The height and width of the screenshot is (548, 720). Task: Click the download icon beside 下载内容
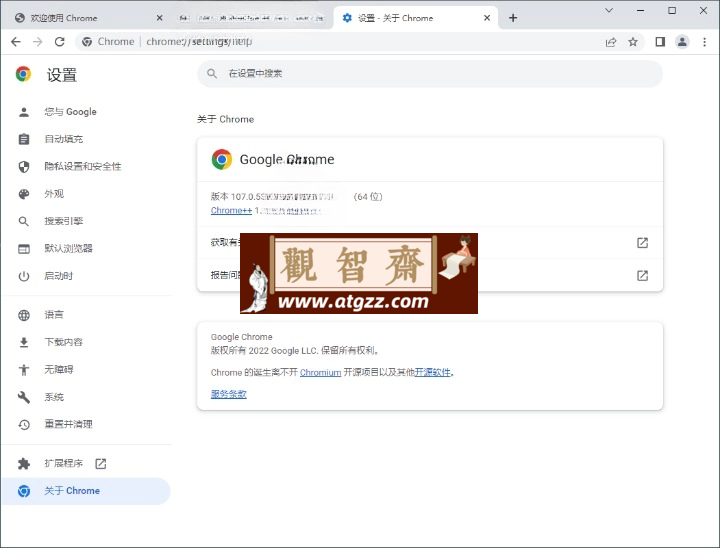[x=24, y=343]
